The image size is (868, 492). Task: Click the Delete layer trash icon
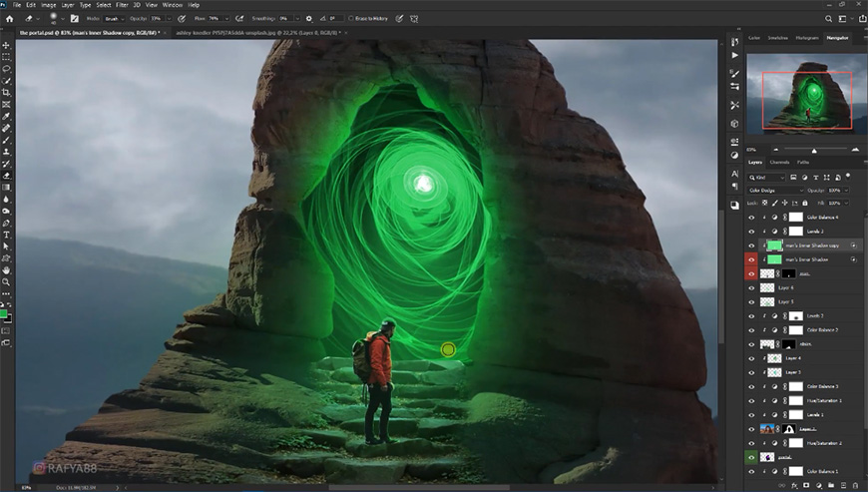pyautogui.click(x=855, y=485)
